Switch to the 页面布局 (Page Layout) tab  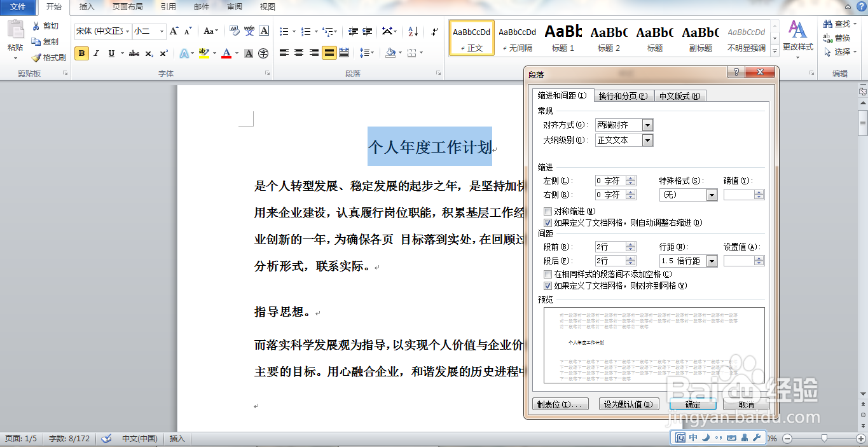(x=127, y=7)
